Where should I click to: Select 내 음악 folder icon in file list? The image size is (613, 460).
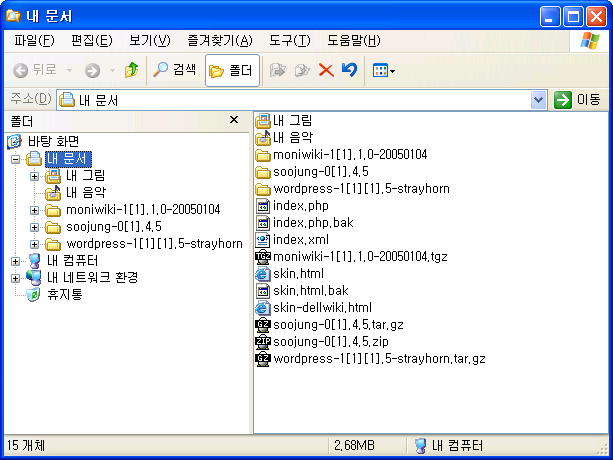[263, 138]
